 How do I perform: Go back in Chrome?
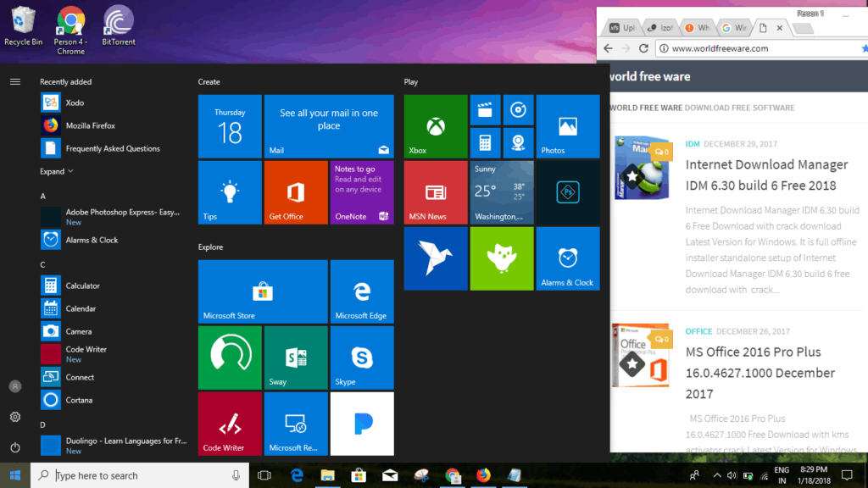click(x=608, y=48)
